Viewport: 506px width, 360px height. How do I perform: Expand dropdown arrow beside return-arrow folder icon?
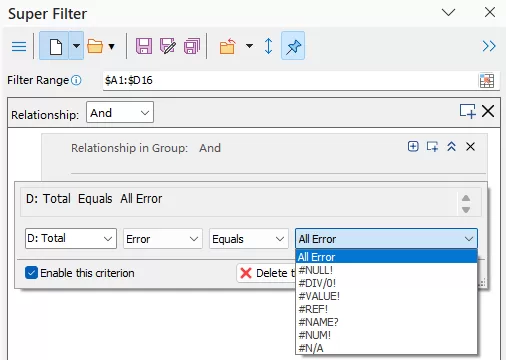249,46
